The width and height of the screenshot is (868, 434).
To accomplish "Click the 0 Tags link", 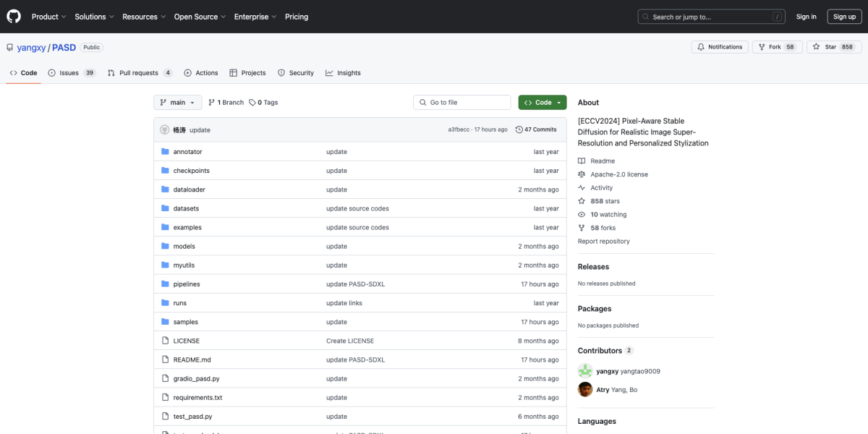I will click(264, 103).
